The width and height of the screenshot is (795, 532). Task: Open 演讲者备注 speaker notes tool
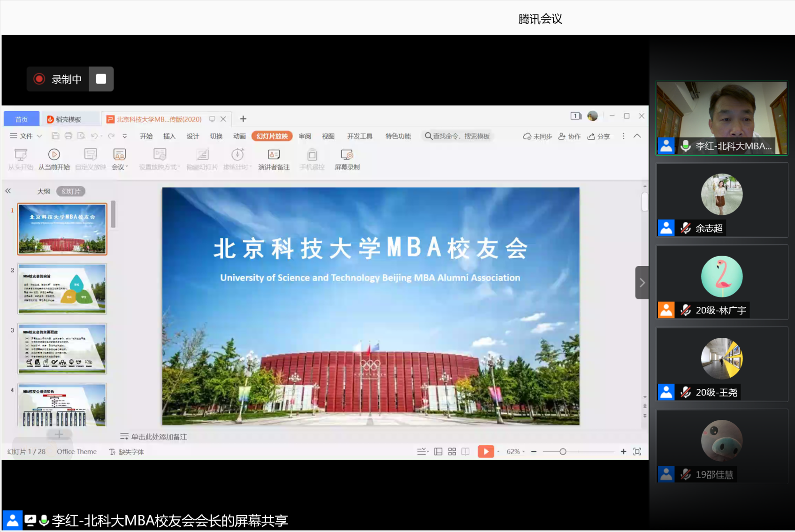(274, 155)
